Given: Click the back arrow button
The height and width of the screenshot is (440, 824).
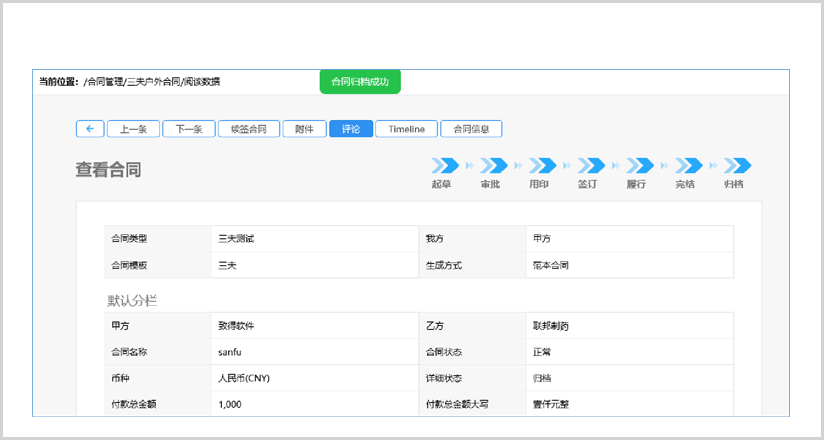Looking at the screenshot, I should [90, 129].
